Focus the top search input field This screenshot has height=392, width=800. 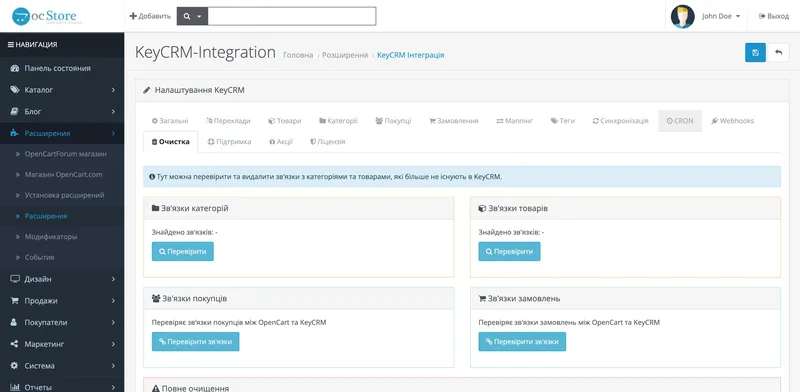point(292,16)
